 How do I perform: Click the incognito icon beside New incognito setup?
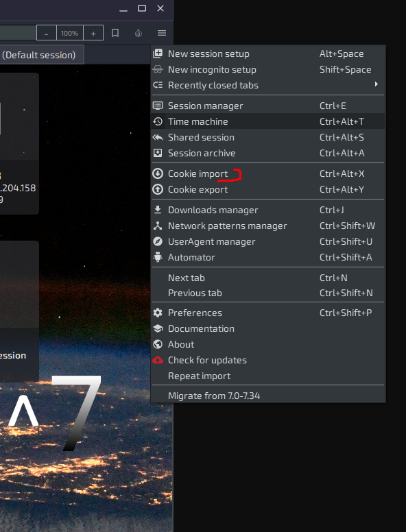[x=158, y=69]
